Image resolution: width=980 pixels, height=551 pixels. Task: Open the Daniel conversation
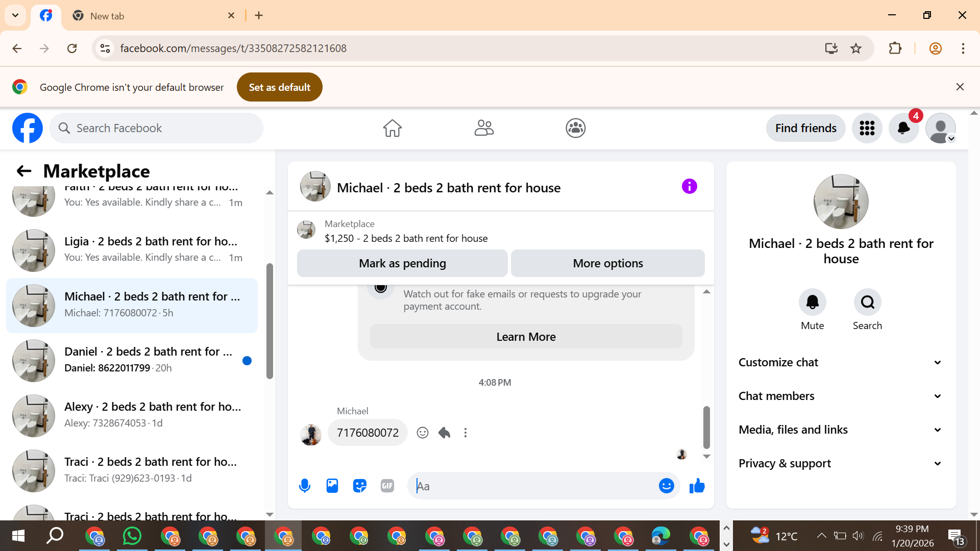(x=132, y=360)
